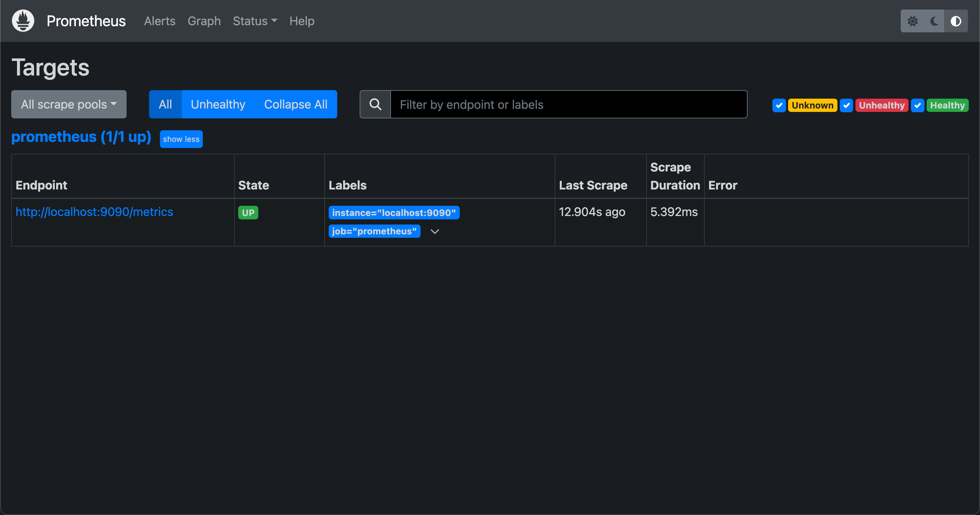
Task: Click the instance="localhost:9090" label badge
Action: [394, 213]
